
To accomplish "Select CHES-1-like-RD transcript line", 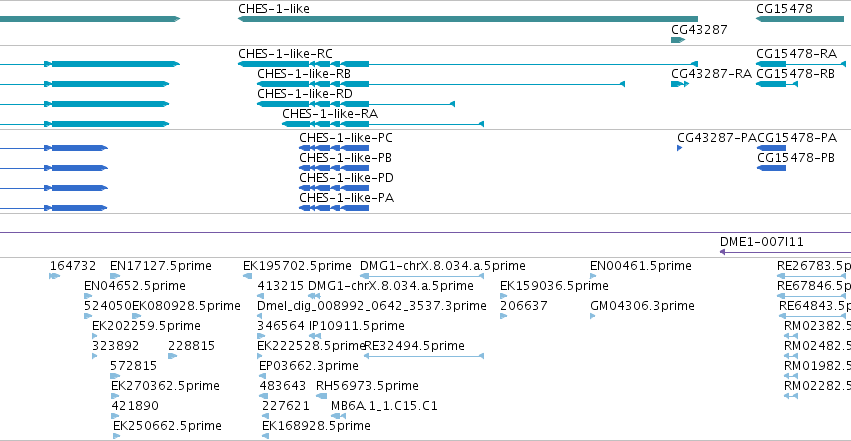I will point(356,104).
